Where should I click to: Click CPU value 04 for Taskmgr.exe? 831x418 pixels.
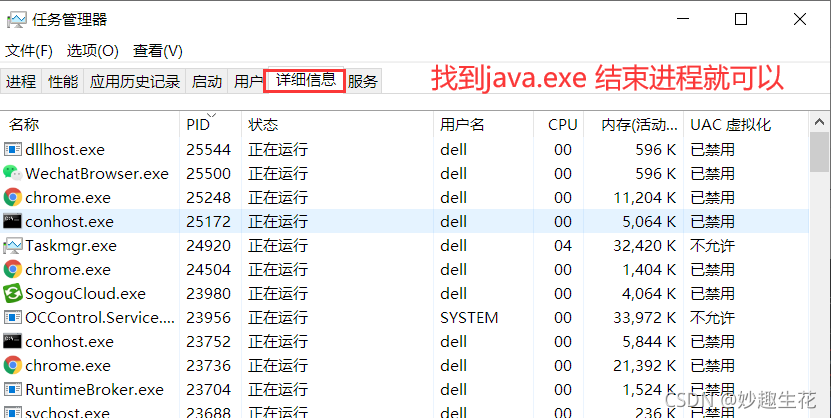pos(563,245)
